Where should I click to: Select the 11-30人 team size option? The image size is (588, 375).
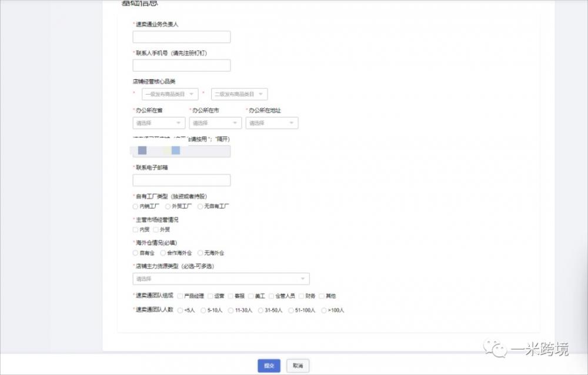point(230,310)
